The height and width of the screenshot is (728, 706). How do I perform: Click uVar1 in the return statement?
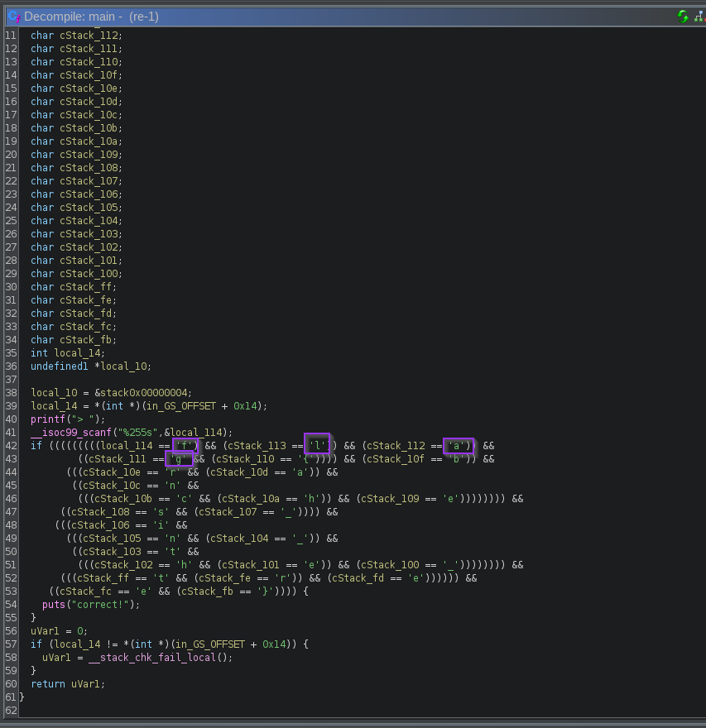pos(87,684)
